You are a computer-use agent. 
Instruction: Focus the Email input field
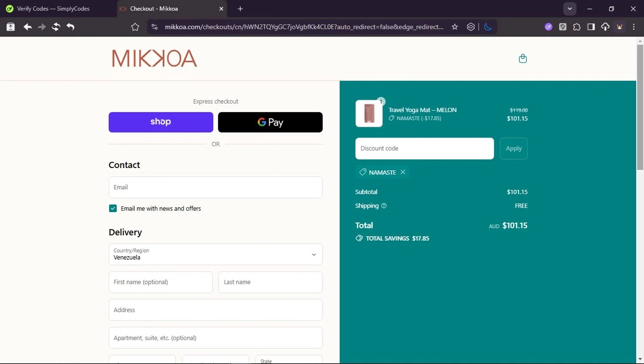pos(216,187)
